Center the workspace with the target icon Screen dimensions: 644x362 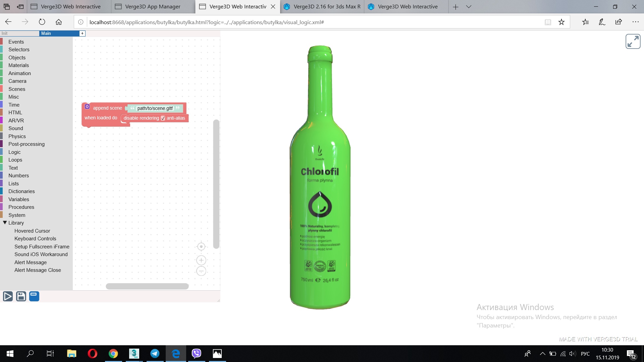tap(201, 247)
